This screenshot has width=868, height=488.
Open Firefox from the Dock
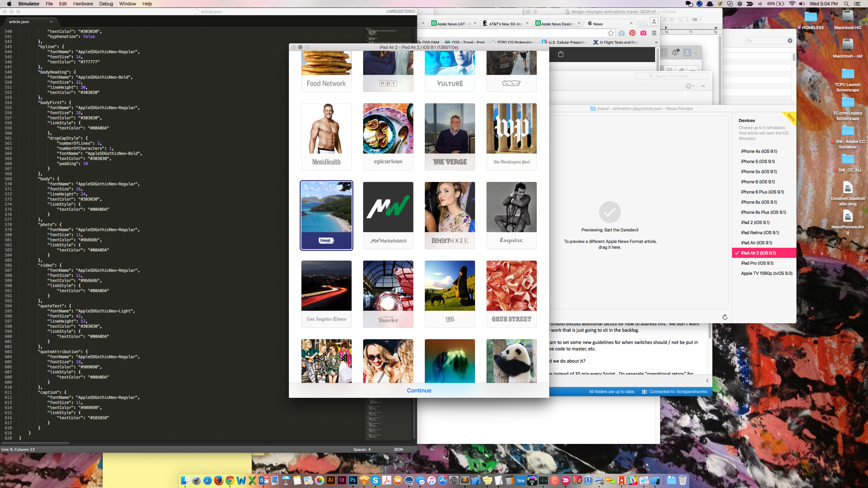coord(218,480)
